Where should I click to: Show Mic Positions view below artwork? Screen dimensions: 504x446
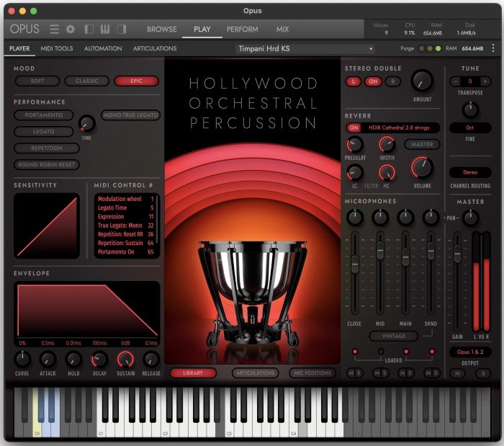(x=312, y=373)
